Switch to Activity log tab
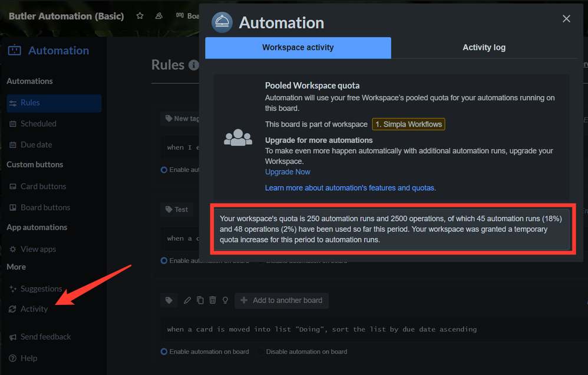 click(x=484, y=48)
